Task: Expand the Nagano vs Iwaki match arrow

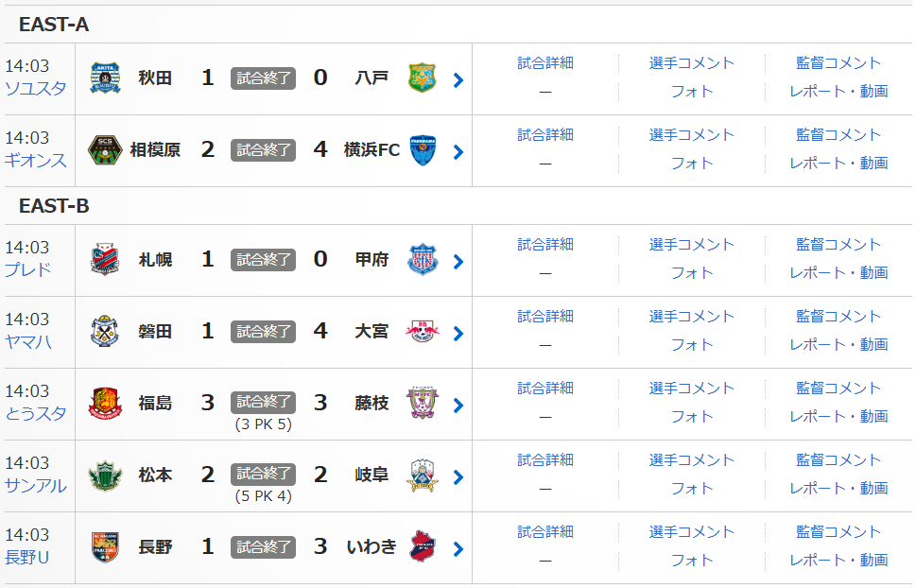Action: [458, 549]
